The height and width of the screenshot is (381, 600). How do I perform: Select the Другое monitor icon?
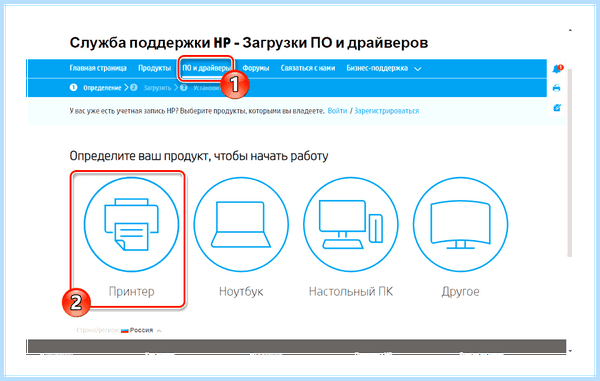pyautogui.click(x=461, y=224)
